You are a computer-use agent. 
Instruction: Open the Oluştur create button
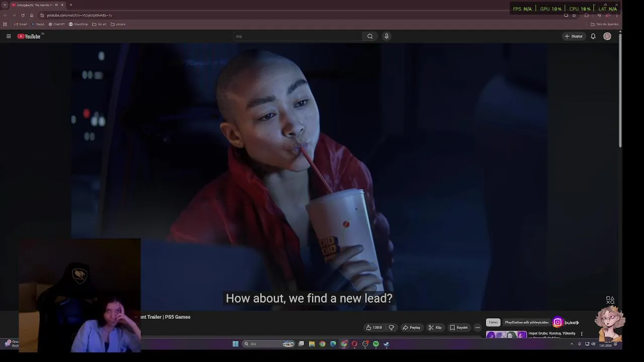point(574,36)
